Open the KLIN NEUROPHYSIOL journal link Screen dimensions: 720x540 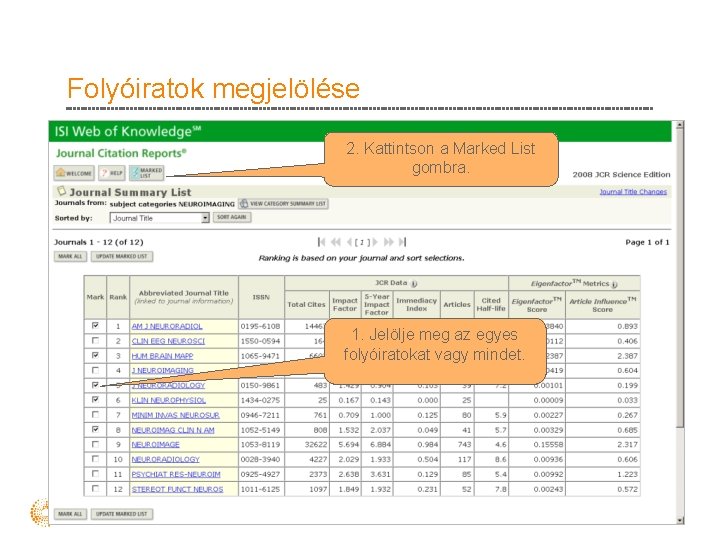pos(169,400)
